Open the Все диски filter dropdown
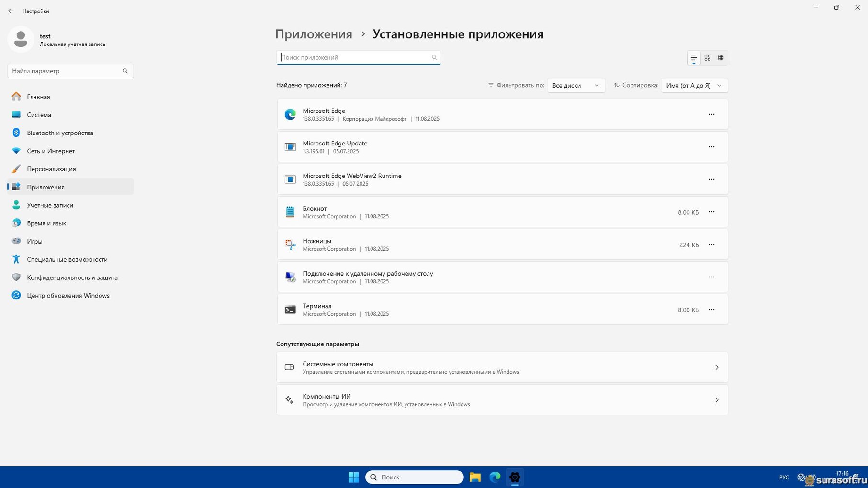868x488 pixels. point(576,85)
